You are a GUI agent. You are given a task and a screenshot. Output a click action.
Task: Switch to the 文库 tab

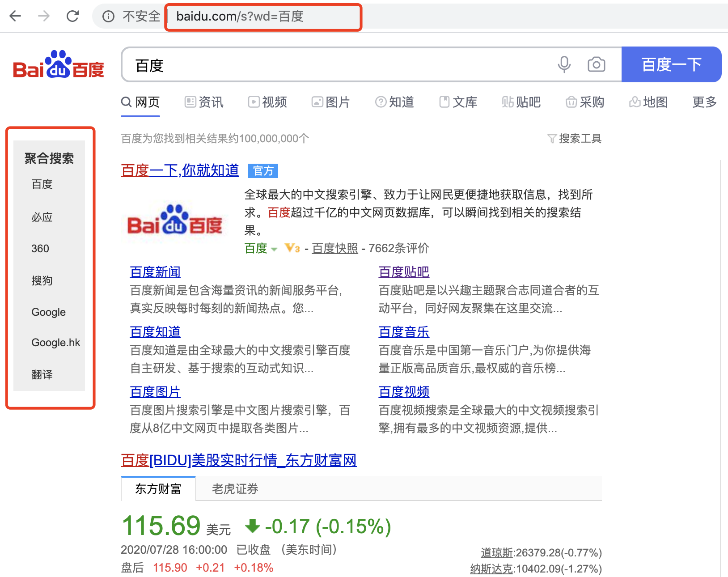(458, 102)
